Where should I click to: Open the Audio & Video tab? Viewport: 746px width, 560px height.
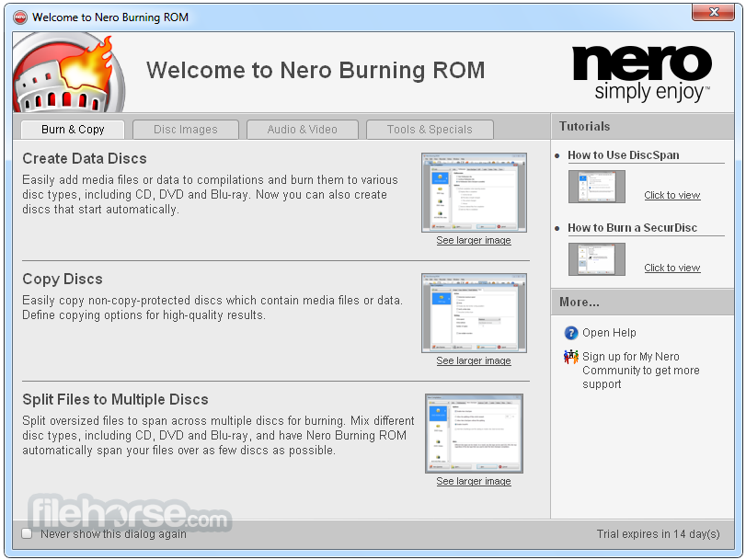click(302, 130)
